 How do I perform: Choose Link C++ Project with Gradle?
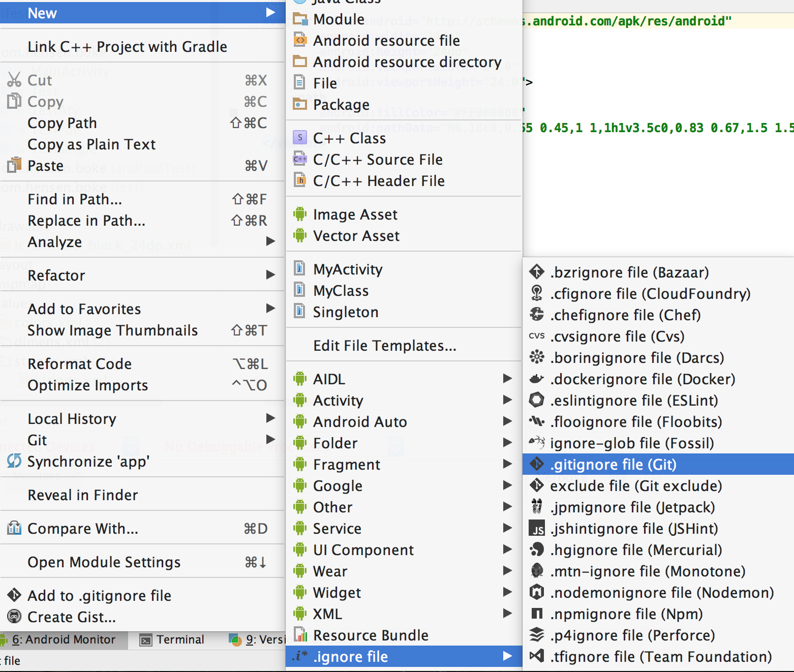tap(142, 46)
